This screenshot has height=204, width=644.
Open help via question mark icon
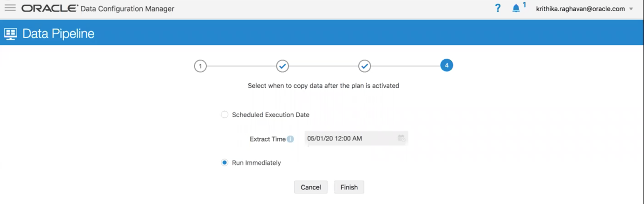(x=498, y=8)
